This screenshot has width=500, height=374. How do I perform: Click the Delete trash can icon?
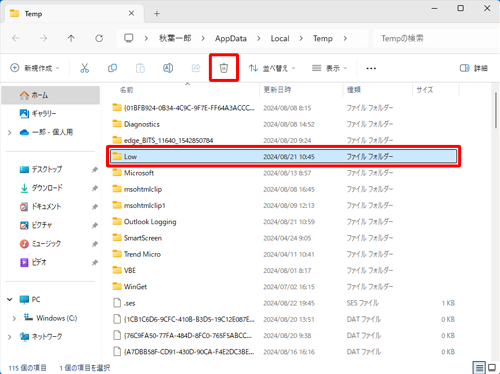[224, 68]
